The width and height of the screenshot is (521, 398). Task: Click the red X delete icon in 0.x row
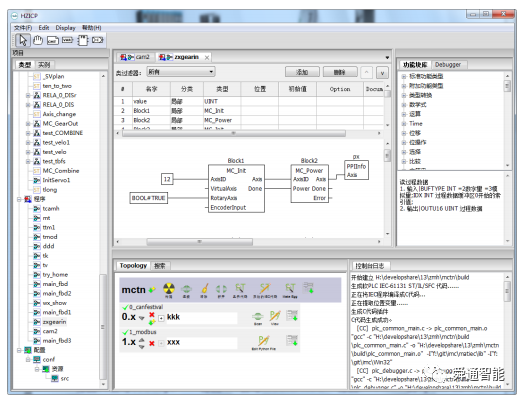click(x=152, y=314)
